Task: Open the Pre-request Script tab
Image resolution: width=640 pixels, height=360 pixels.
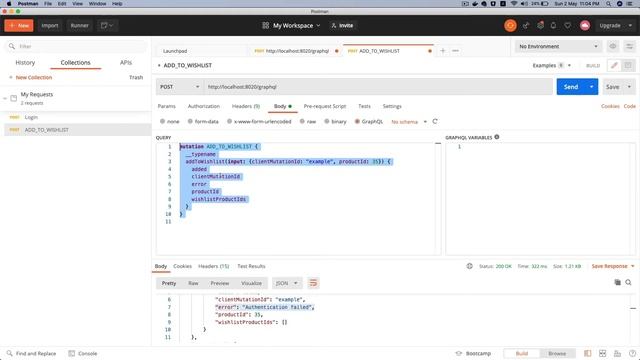Action: [x=325, y=106]
